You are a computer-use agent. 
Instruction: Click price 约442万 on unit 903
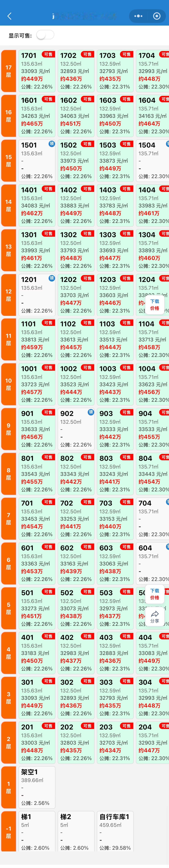pyautogui.click(x=110, y=437)
